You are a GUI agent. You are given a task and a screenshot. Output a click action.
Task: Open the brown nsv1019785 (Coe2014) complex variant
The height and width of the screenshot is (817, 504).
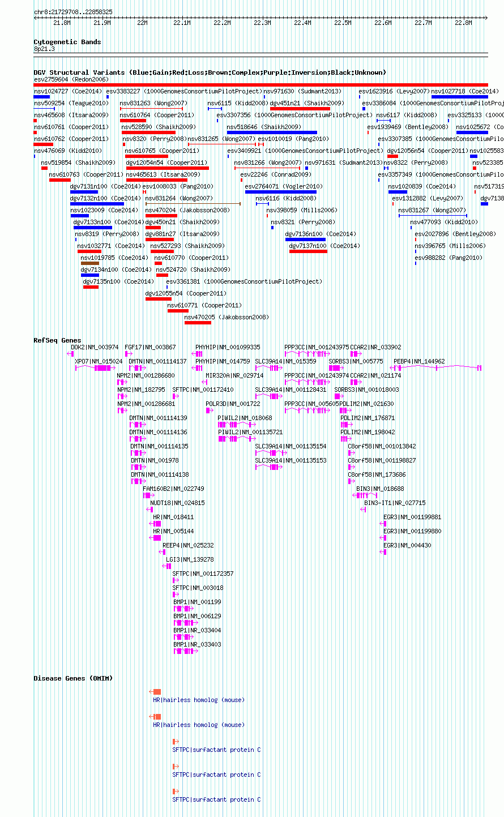(90, 263)
